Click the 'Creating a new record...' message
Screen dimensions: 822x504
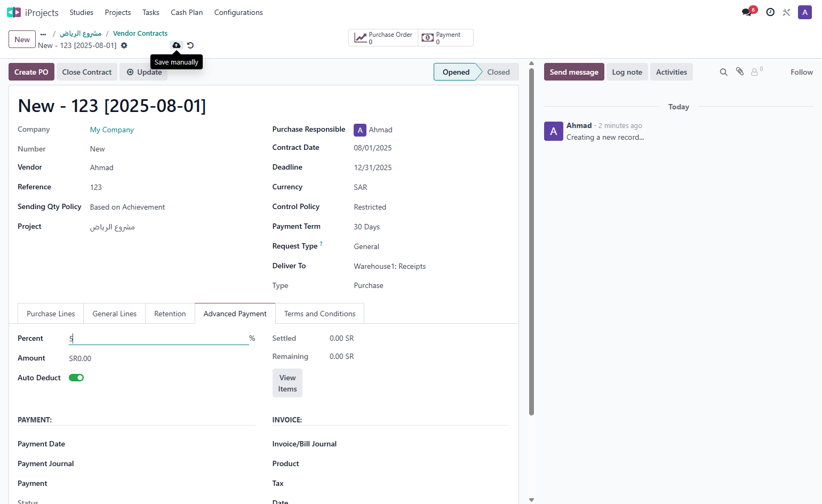pos(605,137)
